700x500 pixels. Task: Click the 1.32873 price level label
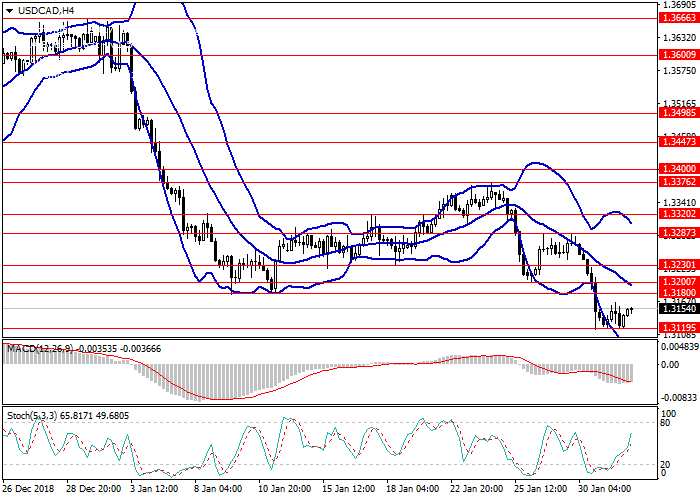click(679, 232)
